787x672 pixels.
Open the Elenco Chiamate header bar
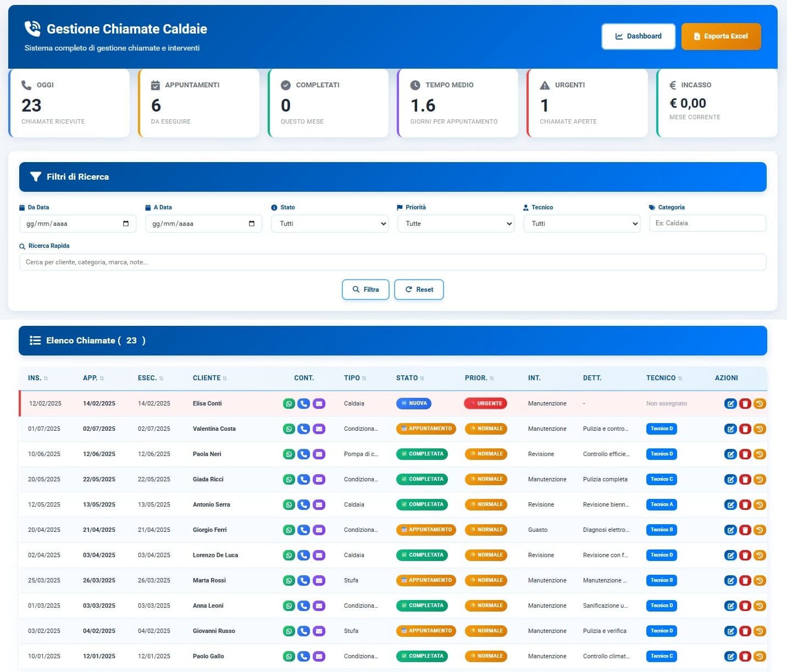point(93,341)
